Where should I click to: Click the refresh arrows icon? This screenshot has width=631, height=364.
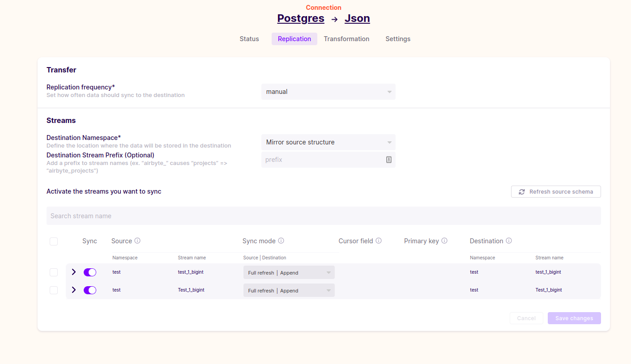pyautogui.click(x=522, y=192)
